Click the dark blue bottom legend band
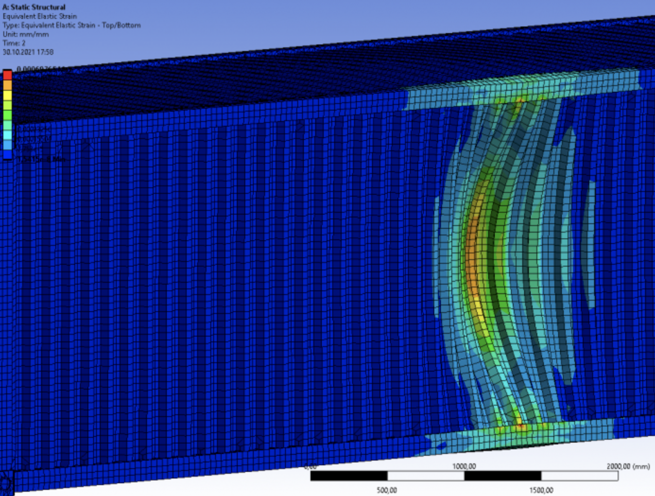Image resolution: width=655 pixels, height=496 pixels. (8, 155)
